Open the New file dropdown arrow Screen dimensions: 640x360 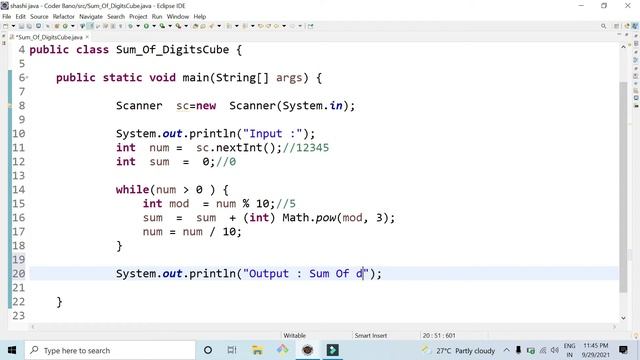pos(13,26)
